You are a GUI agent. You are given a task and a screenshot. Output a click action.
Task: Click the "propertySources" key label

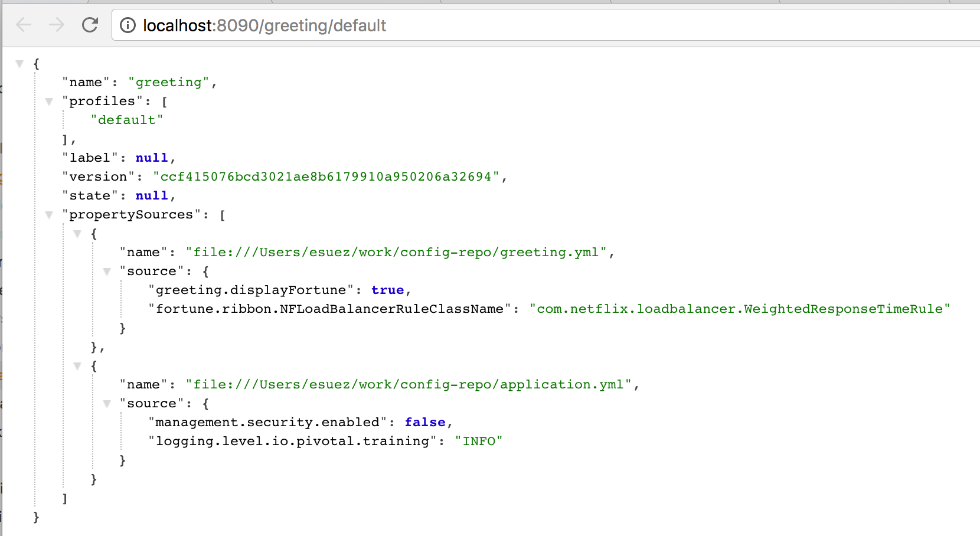[132, 214]
